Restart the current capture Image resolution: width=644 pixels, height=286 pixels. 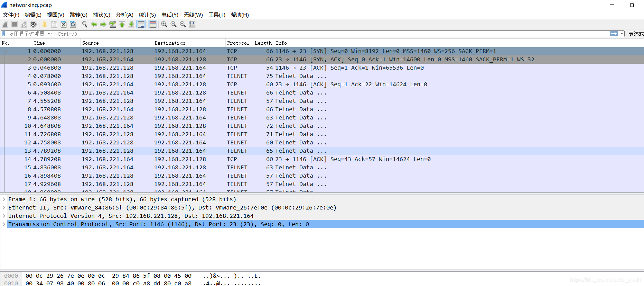click(x=24, y=24)
